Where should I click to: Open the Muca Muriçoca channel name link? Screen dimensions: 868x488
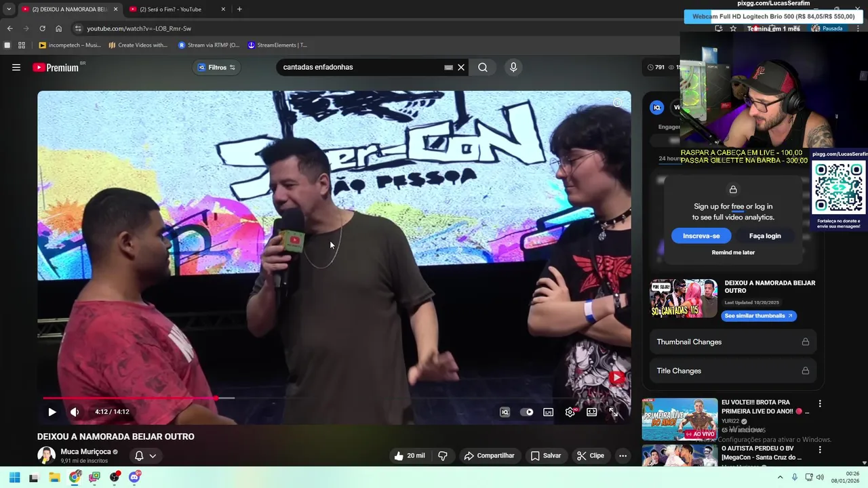coord(85,451)
